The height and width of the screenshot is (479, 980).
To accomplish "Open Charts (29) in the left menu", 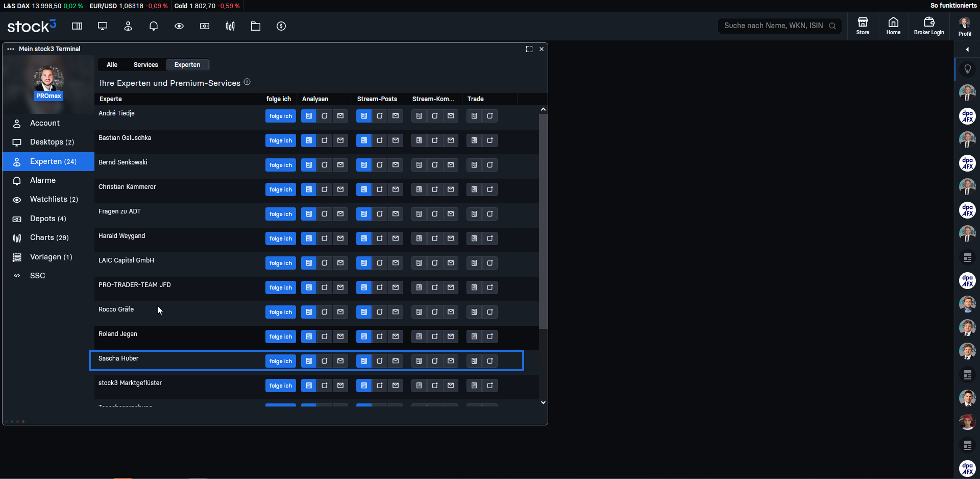I will 48,238.
